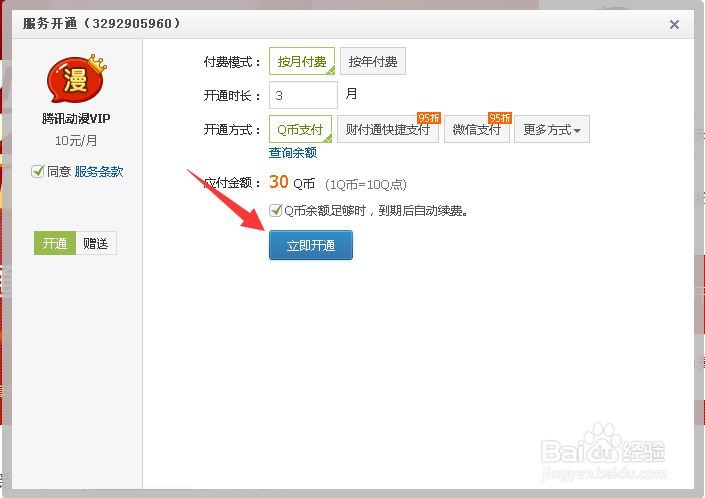Open the 服务条款 link

pos(99,171)
